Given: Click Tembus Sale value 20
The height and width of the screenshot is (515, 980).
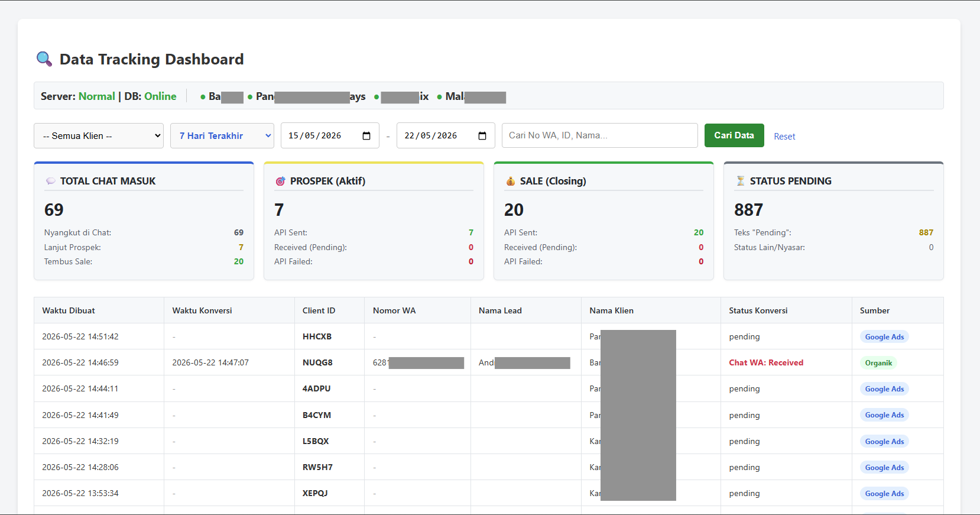Looking at the screenshot, I should pyautogui.click(x=239, y=261).
